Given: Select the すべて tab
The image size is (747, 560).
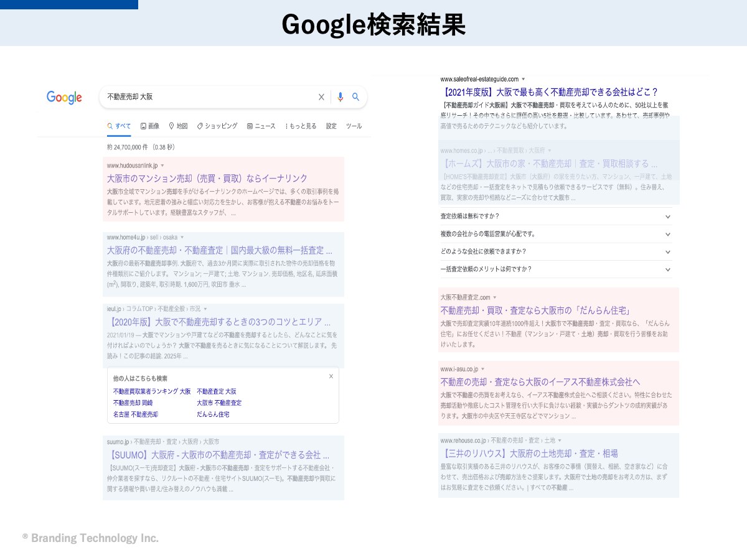Looking at the screenshot, I should coord(120,126).
